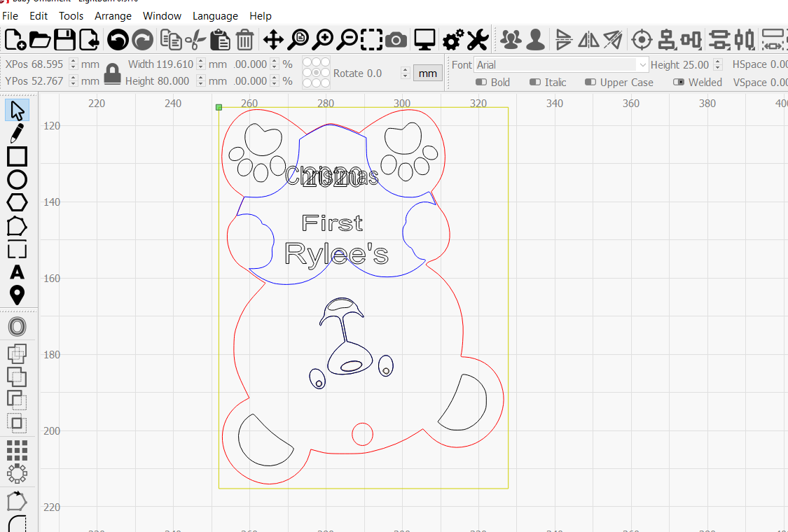Viewport: 788px width, 532px height.
Task: Choose the Draw Lines pencil tool
Action: 17,134
